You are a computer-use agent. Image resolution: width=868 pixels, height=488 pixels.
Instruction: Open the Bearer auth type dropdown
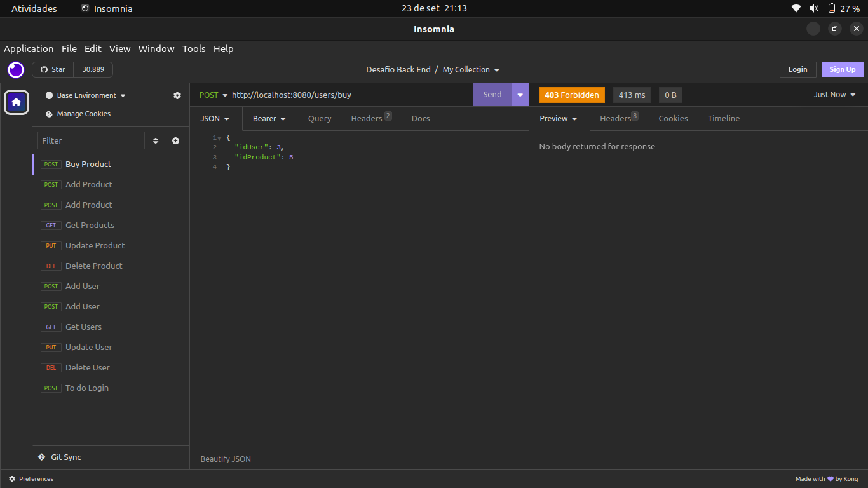[269, 119]
